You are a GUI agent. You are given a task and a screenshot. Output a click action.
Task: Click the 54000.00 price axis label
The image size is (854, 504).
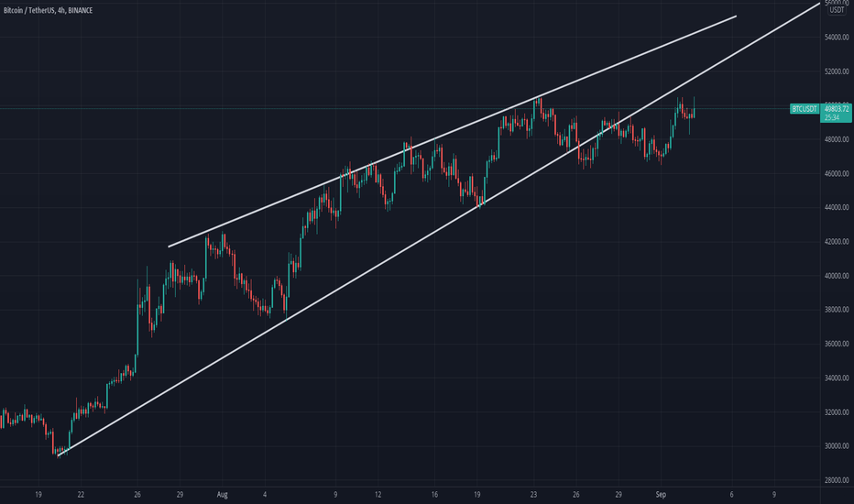pyautogui.click(x=836, y=37)
